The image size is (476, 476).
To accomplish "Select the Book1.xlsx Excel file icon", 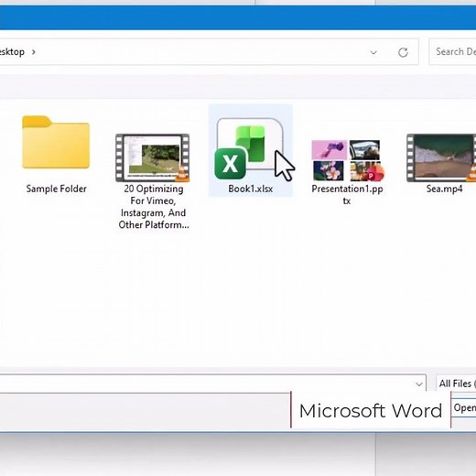I will (x=249, y=148).
